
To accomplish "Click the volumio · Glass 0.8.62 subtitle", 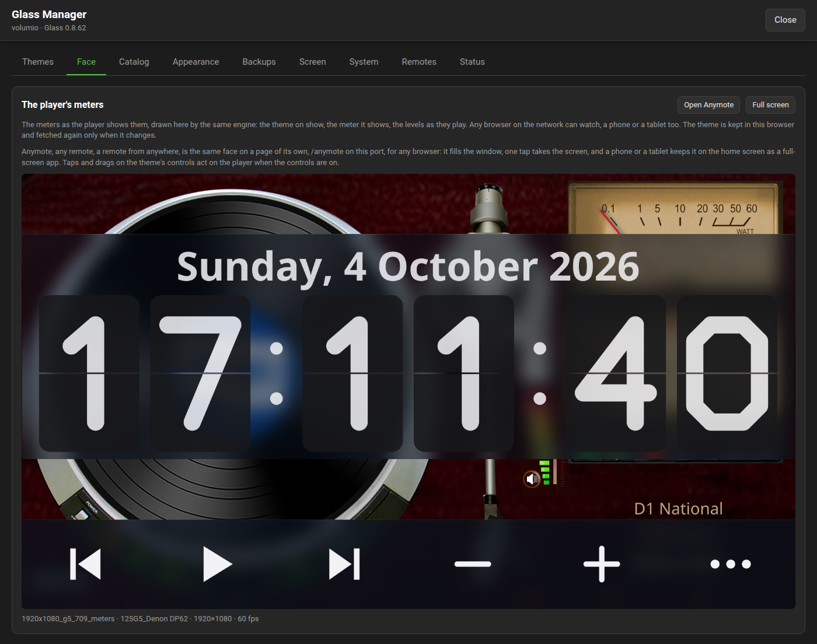I will (x=49, y=28).
